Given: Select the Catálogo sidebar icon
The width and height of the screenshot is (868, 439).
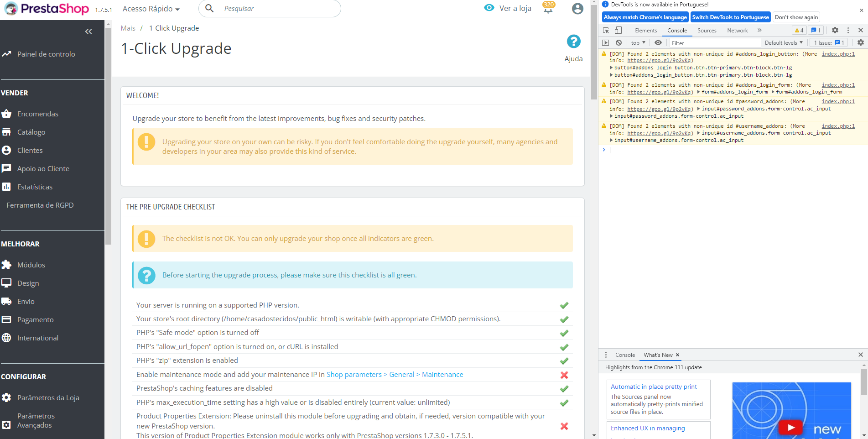Looking at the screenshot, I should pyautogui.click(x=7, y=132).
